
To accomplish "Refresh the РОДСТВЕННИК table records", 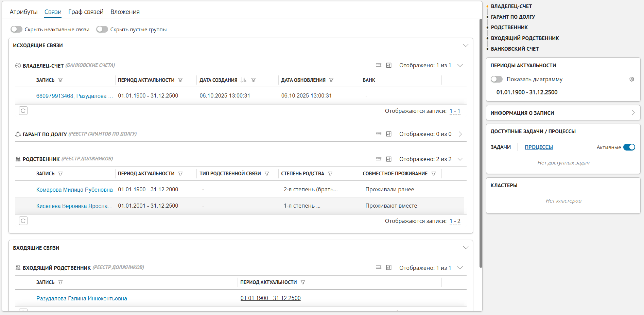I will (23, 221).
